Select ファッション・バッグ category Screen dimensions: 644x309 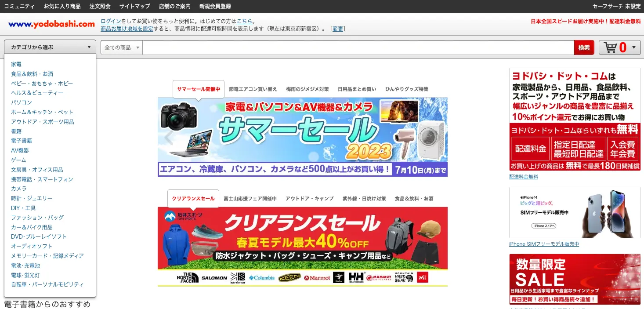coord(37,218)
